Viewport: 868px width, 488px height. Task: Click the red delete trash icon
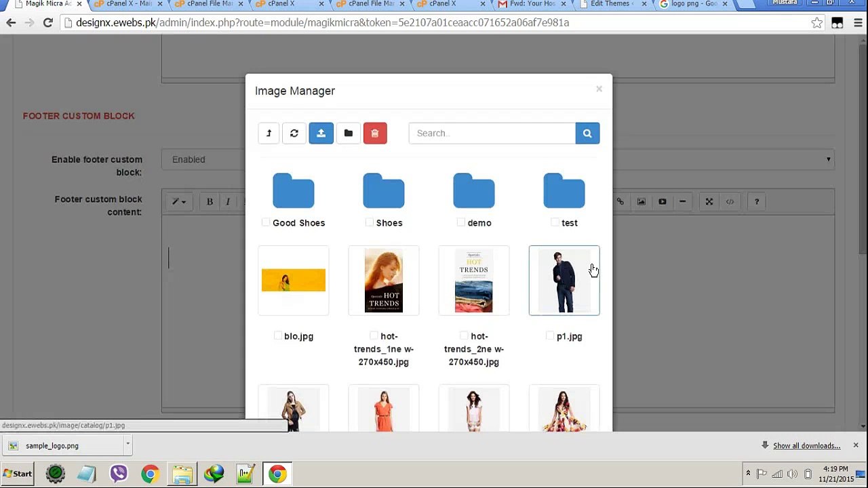coord(375,134)
